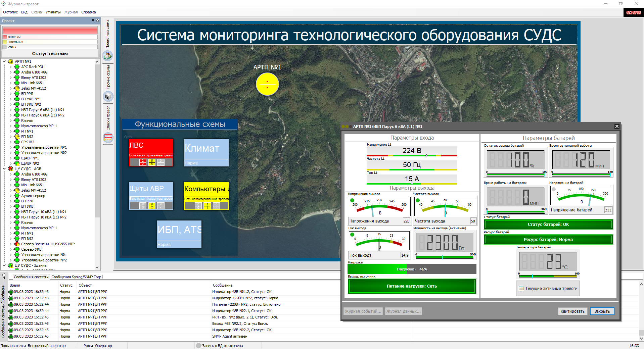This screenshot has height=349, width=644.
Task: Select the БП УКВ №2 tree item
Action: (31, 104)
